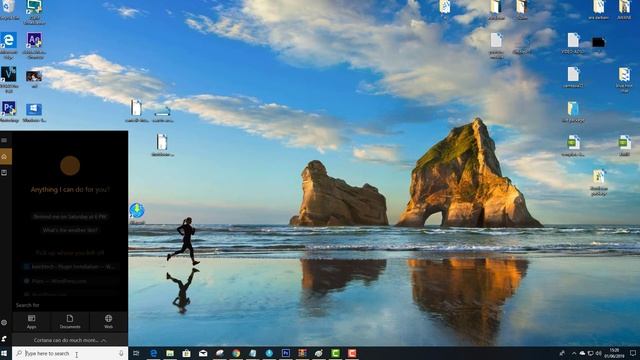
Task: Open the Vegas Pro desktop shortcut
Action: (9, 79)
